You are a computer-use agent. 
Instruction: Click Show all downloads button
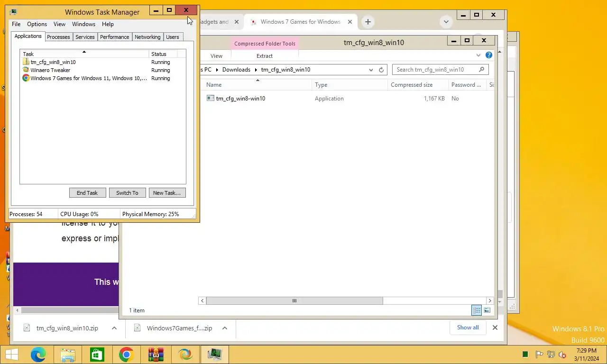point(468,328)
